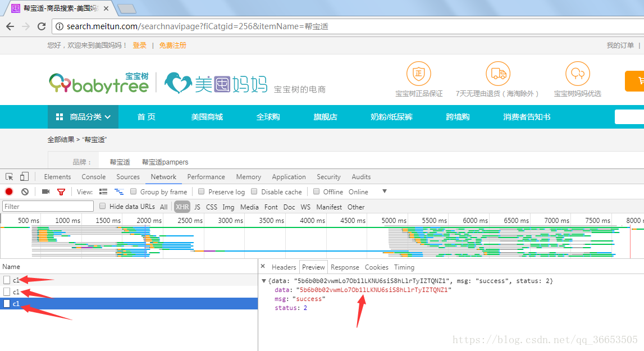This screenshot has height=351, width=644.
Task: Open 全球购 navigation item
Action: click(x=268, y=117)
